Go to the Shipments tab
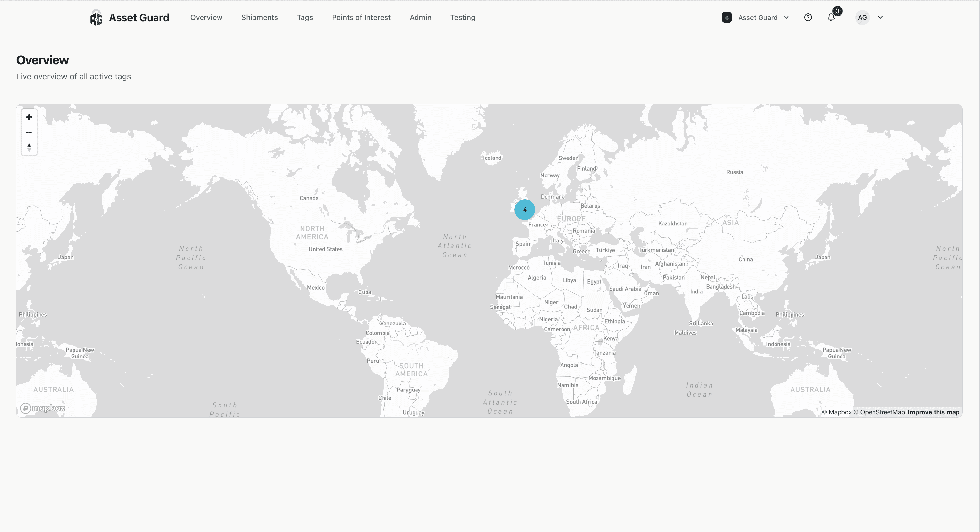 point(259,18)
